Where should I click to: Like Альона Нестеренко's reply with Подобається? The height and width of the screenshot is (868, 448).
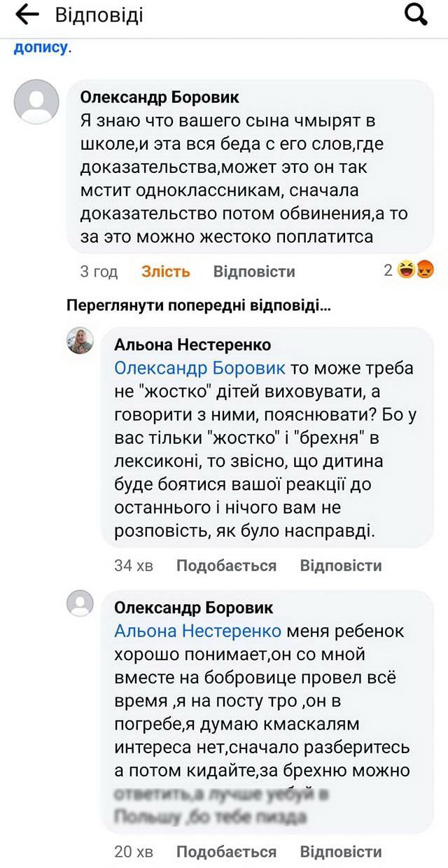(x=226, y=566)
